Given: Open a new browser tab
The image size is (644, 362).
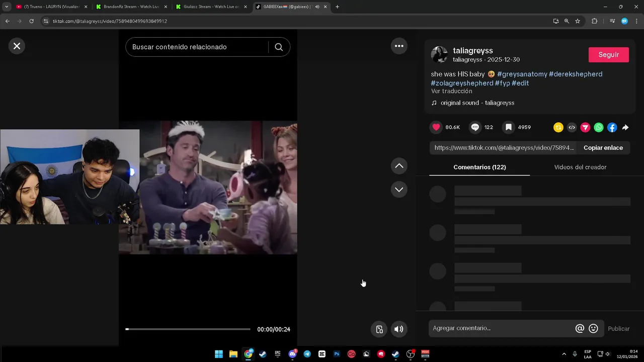Looking at the screenshot, I should 337,7.
